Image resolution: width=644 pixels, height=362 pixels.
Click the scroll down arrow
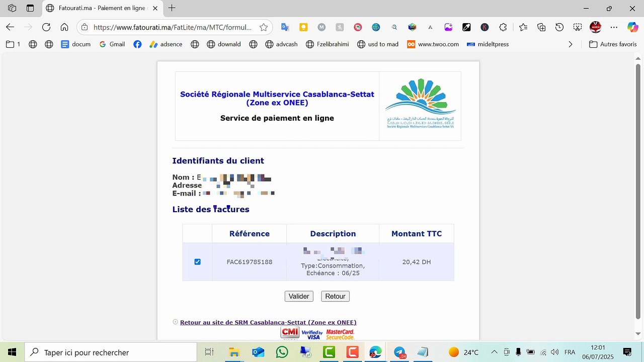click(x=638, y=333)
